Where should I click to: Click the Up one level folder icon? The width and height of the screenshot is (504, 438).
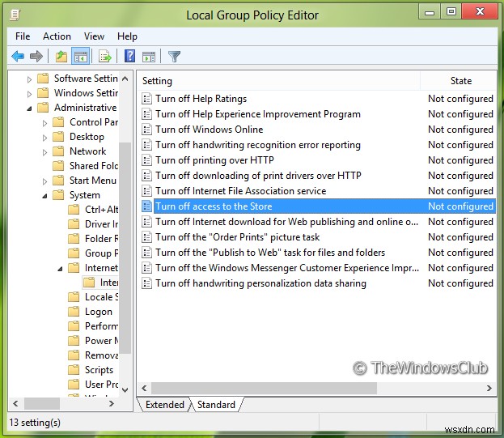click(61, 57)
